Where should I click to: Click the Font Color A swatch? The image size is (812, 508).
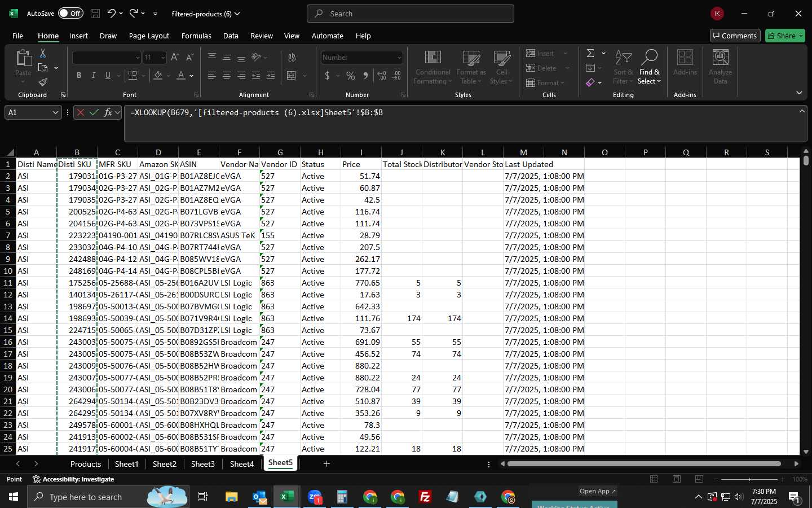pos(181,75)
